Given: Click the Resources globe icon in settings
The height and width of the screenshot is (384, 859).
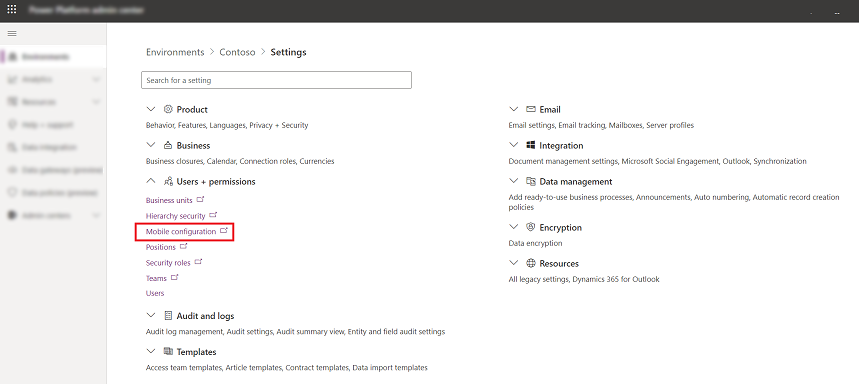Looking at the screenshot, I should (531, 263).
